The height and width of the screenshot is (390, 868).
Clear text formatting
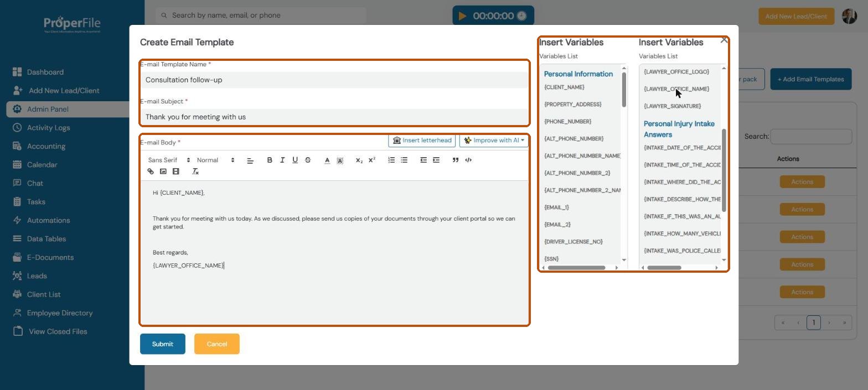tap(195, 171)
